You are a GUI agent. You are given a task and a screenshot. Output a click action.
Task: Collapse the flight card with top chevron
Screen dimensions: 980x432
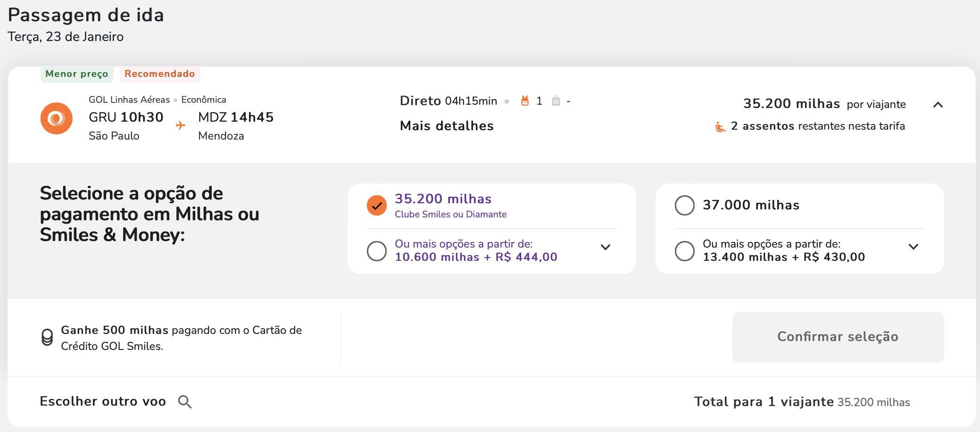(938, 105)
